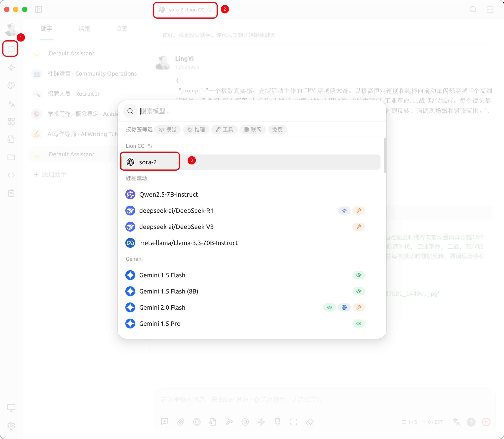Click the clear context brush icon
Screen dimensions: 504x439
click(x=278, y=422)
